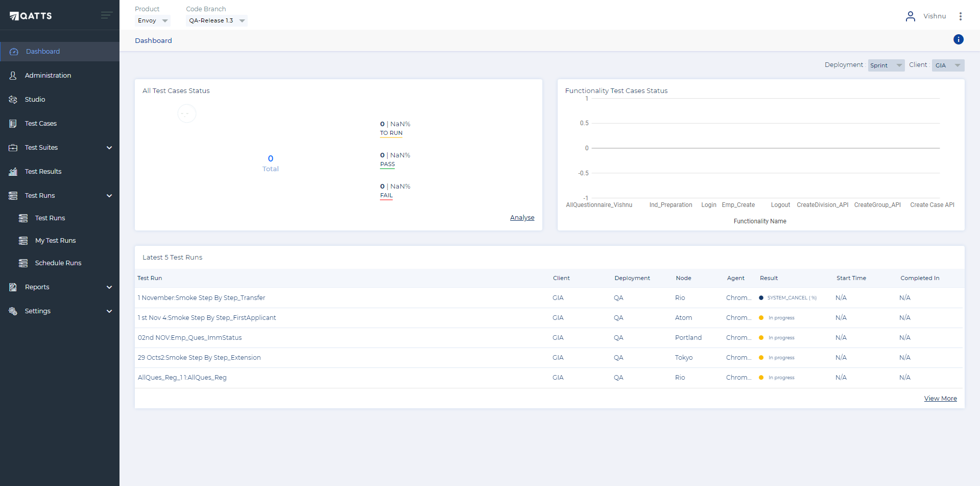The image size is (980, 486).
Task: Click the Reports sidebar icon
Action: [x=13, y=287]
